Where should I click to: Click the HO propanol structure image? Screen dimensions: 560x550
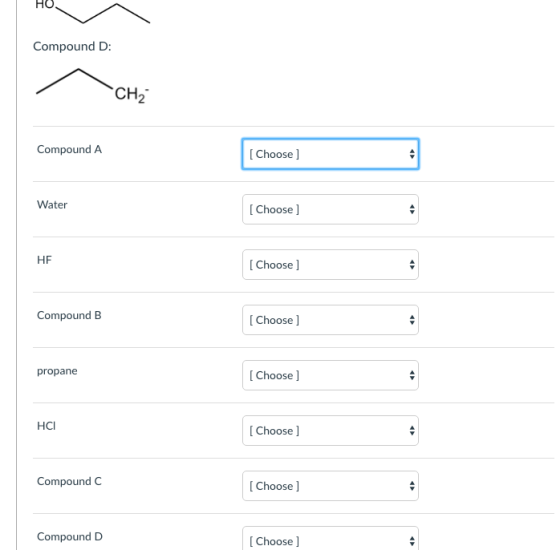click(x=92, y=12)
